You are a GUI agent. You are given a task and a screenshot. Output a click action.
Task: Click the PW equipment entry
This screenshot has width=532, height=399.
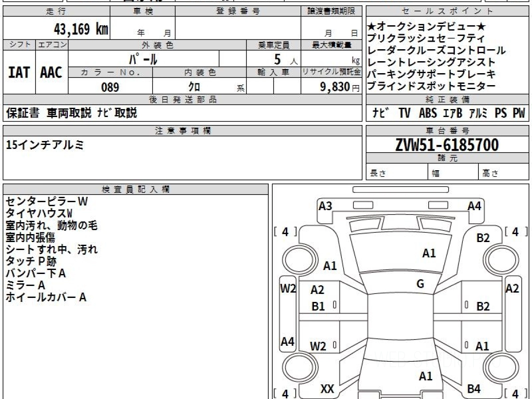519,113
